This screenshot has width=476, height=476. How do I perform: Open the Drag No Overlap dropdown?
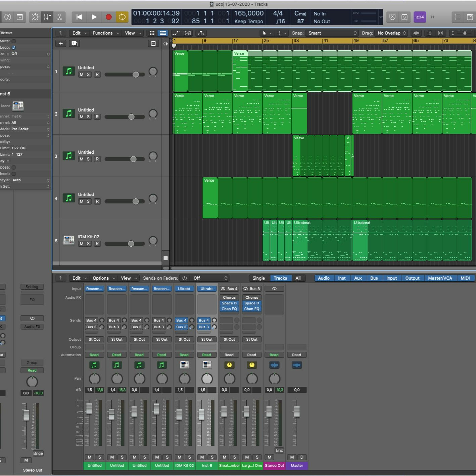[x=391, y=33]
